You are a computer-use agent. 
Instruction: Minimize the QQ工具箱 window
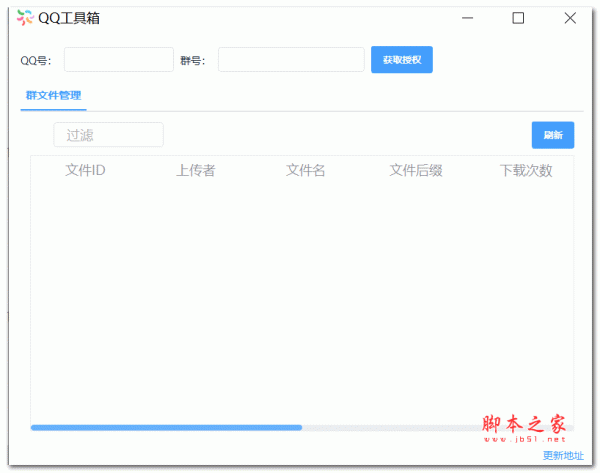tap(467, 18)
